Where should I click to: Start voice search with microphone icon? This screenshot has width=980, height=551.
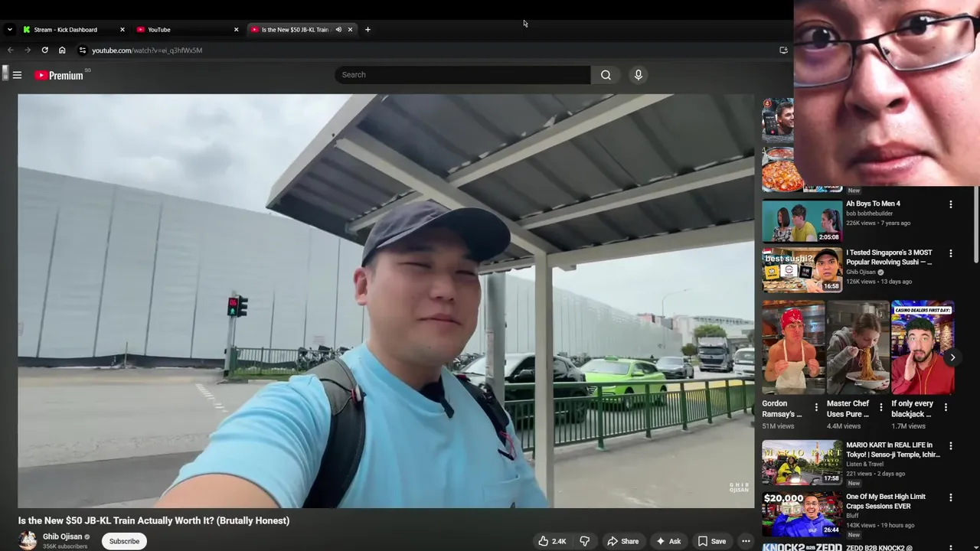point(638,75)
